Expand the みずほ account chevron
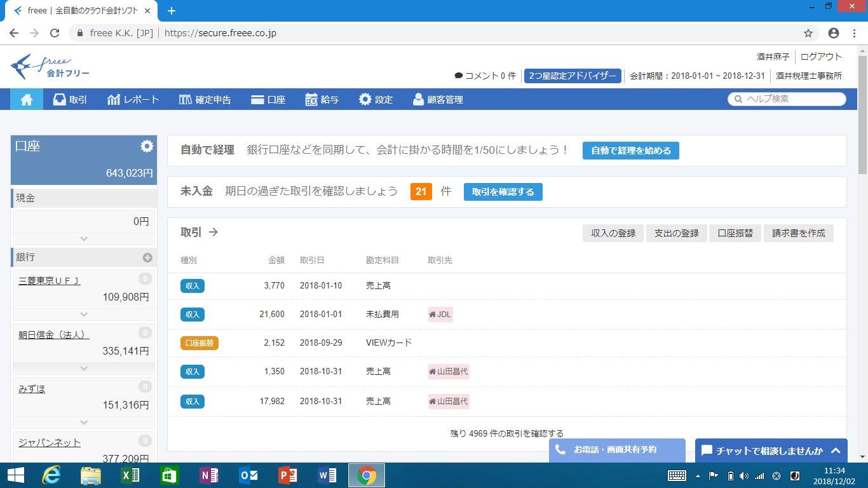Image resolution: width=868 pixels, height=488 pixels. tap(84, 422)
